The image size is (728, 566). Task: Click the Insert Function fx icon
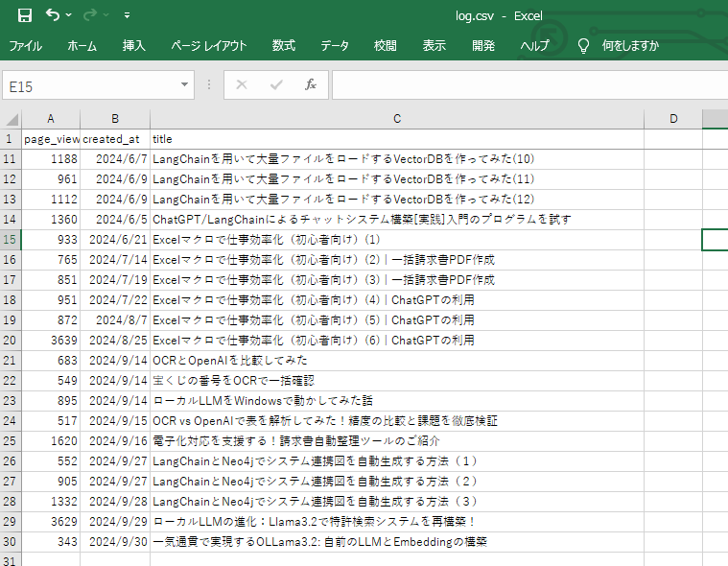pos(311,84)
